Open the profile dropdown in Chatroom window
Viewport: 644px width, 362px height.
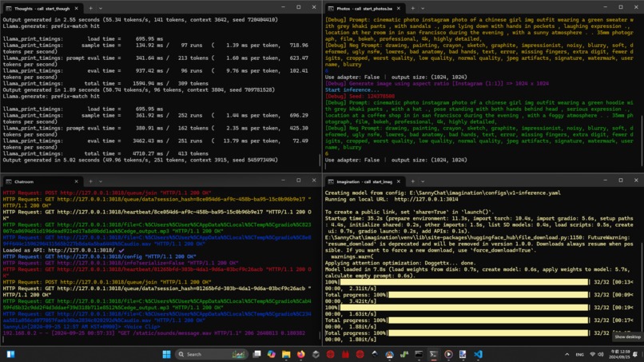(x=101, y=181)
